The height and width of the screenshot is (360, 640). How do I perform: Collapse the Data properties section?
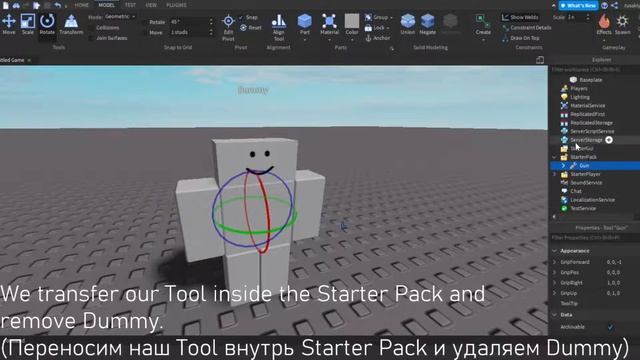(554, 315)
